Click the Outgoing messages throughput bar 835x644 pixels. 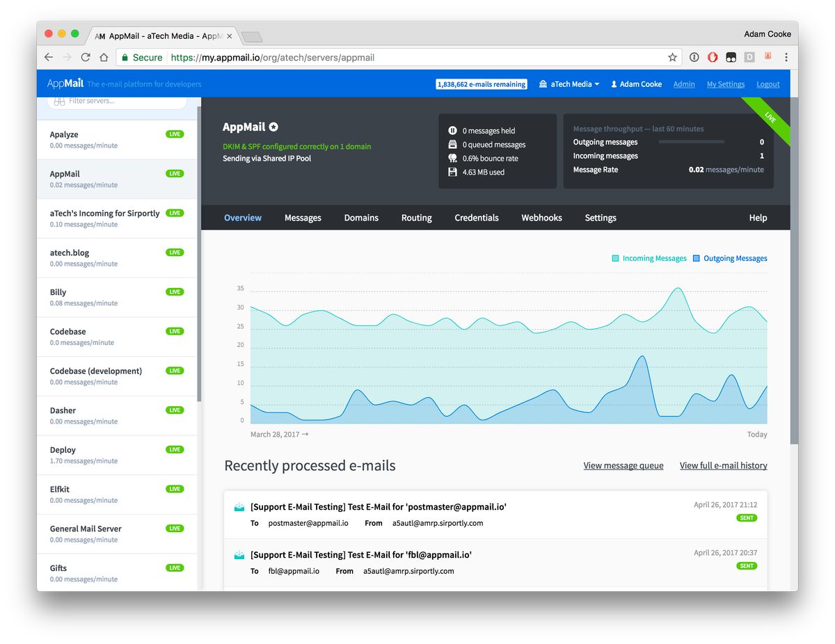pyautogui.click(x=691, y=142)
